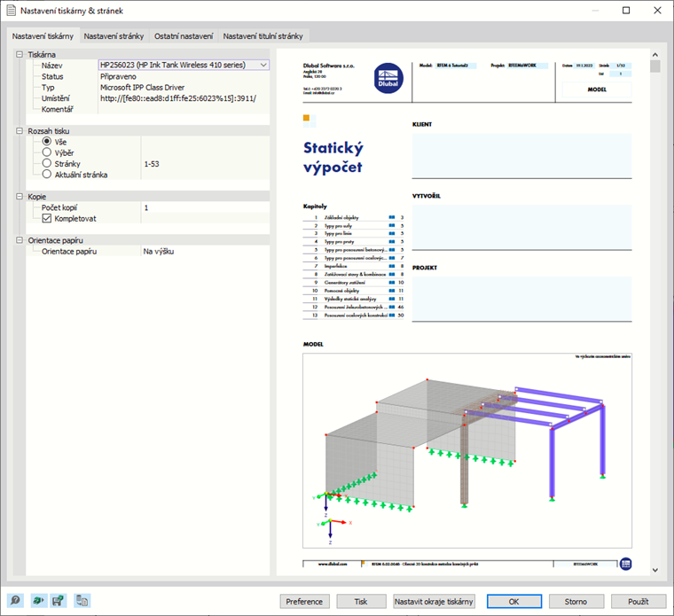Click the preview scrollbar up arrow

655,55
